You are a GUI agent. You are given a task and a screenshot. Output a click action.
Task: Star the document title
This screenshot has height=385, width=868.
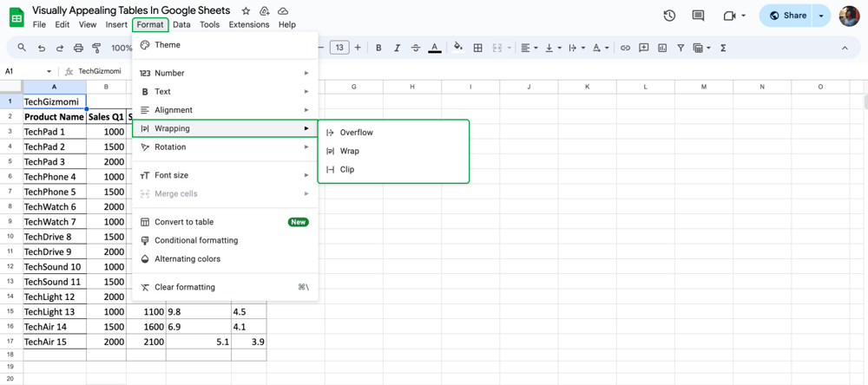pos(246,11)
